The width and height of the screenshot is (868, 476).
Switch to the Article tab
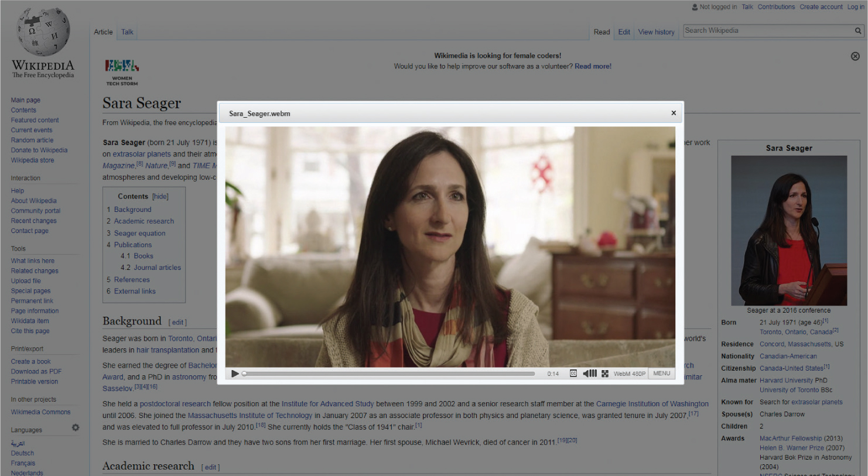[x=103, y=32]
